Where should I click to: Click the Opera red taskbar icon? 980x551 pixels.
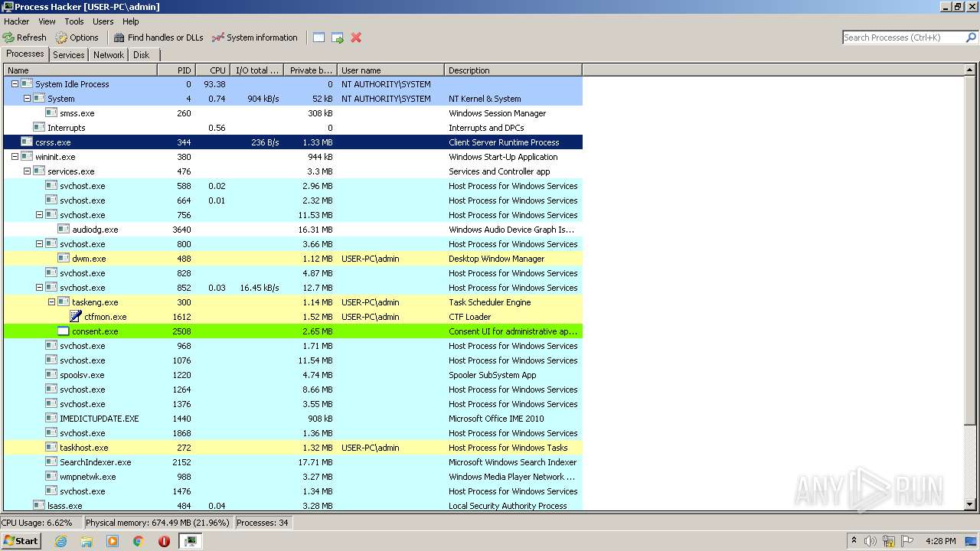[164, 541]
